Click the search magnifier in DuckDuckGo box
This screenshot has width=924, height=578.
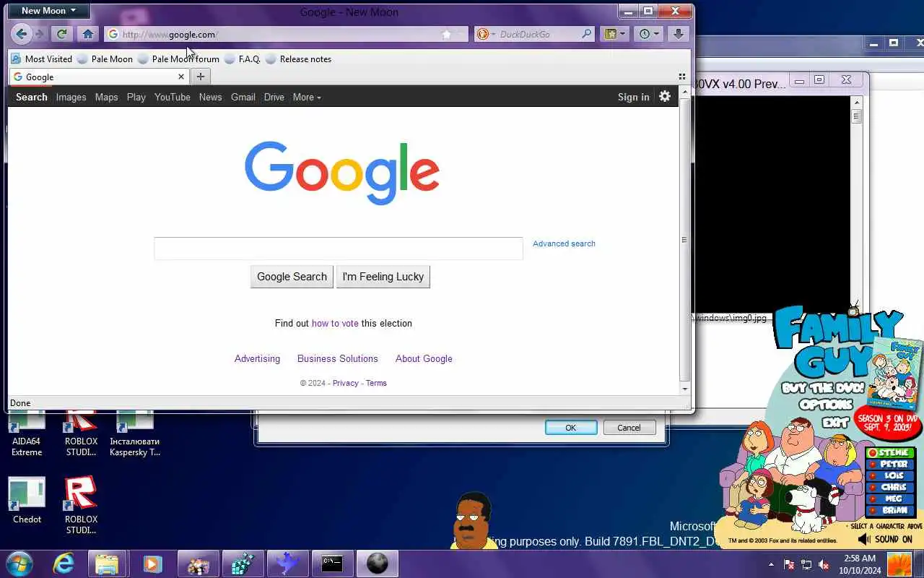(587, 34)
